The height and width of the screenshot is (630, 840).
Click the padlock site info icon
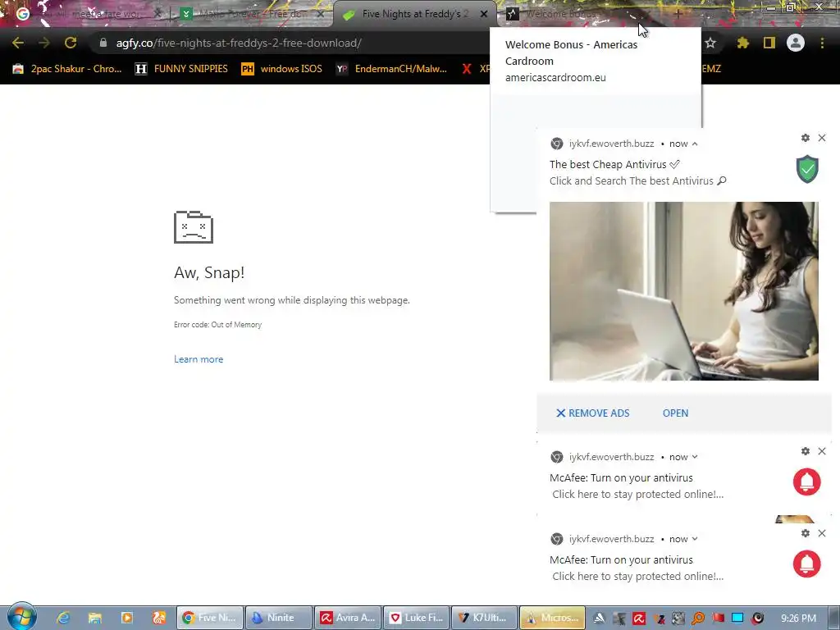pos(103,43)
